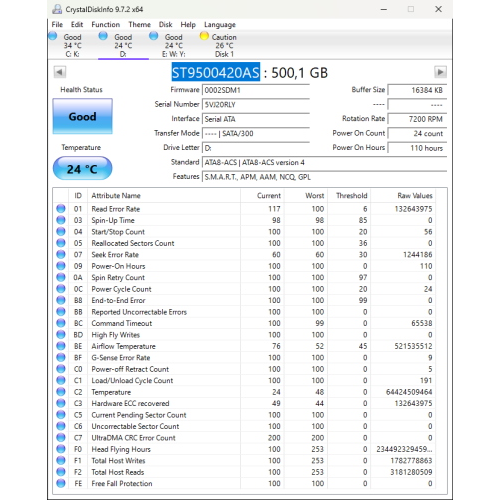Select the E: W: Y: disk tab
This screenshot has width=500, height=500.
tap(174, 45)
